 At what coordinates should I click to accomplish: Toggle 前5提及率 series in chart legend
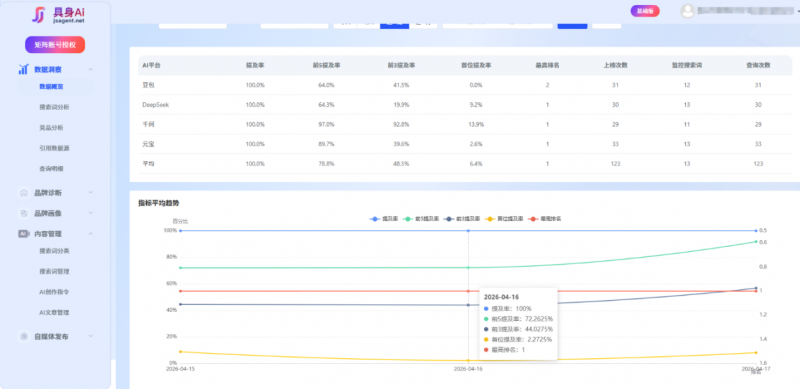[x=420, y=218]
